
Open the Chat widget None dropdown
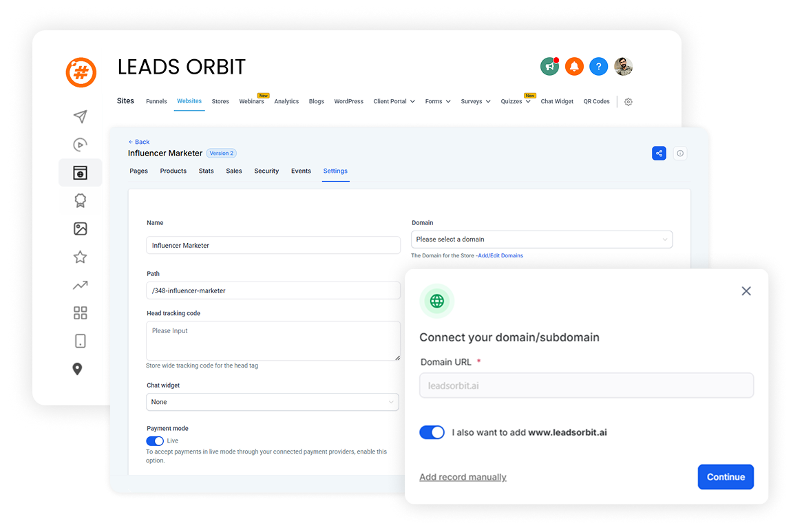click(272, 402)
